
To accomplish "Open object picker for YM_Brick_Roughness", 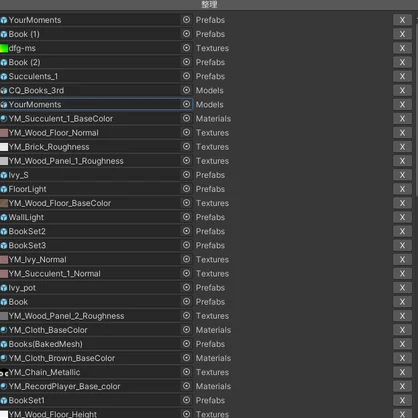I will (x=186, y=147).
